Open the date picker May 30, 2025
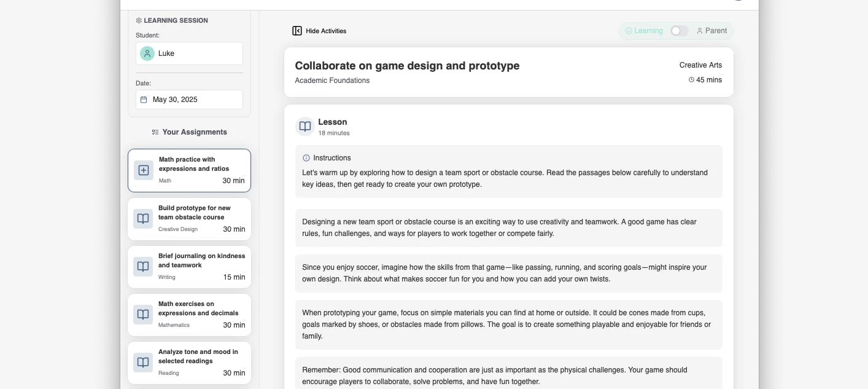 189,100
